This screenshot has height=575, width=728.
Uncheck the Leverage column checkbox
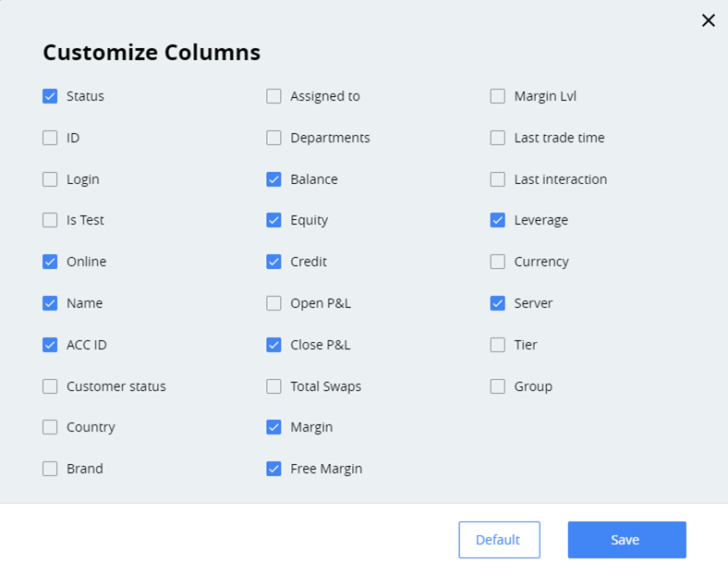click(x=498, y=220)
